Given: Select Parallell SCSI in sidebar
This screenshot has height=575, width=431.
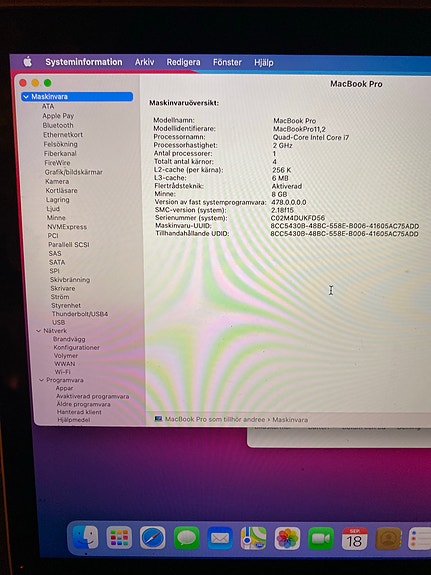Looking at the screenshot, I should coord(69,244).
